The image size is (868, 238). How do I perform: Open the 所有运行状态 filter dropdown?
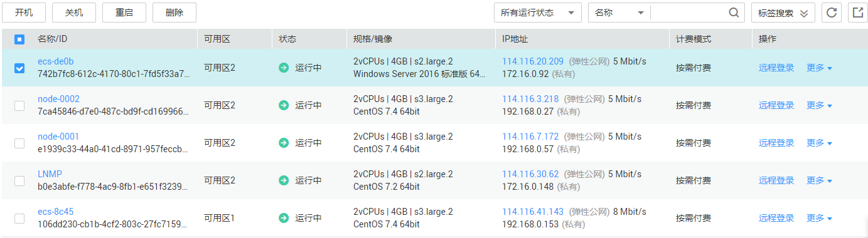click(x=538, y=13)
